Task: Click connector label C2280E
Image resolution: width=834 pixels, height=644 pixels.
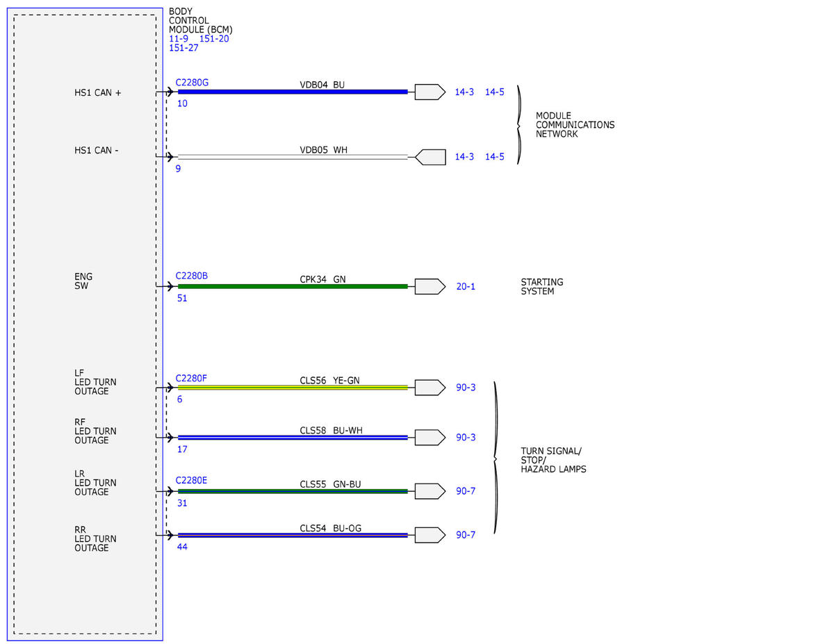Action: (x=191, y=480)
